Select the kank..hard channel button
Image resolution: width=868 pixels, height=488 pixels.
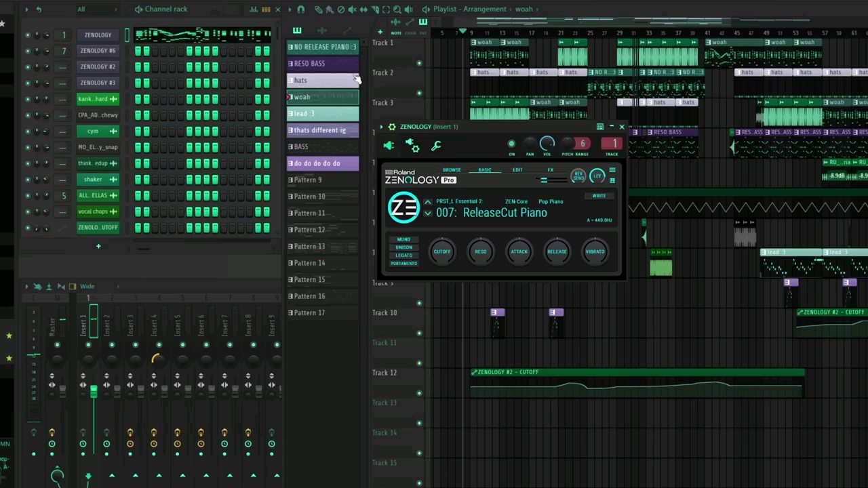coord(98,99)
